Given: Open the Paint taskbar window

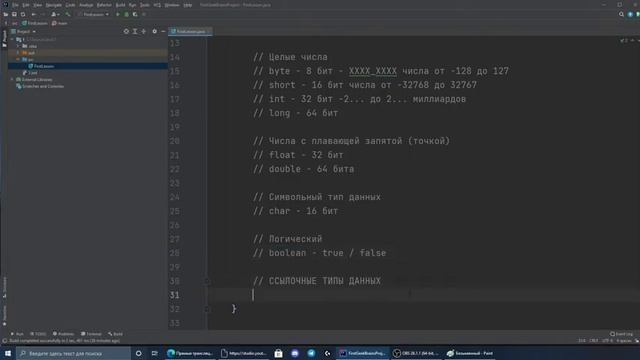Looking at the screenshot, I should click(x=469, y=353).
